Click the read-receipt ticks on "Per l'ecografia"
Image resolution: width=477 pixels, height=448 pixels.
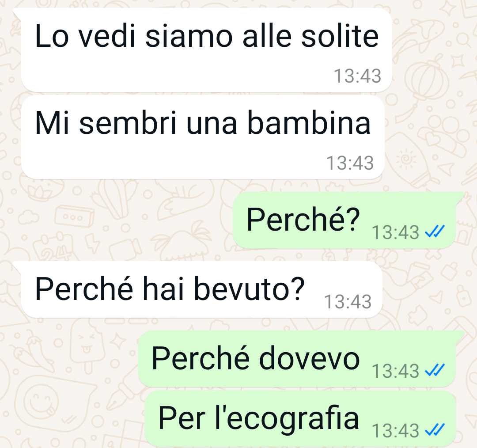435,430
